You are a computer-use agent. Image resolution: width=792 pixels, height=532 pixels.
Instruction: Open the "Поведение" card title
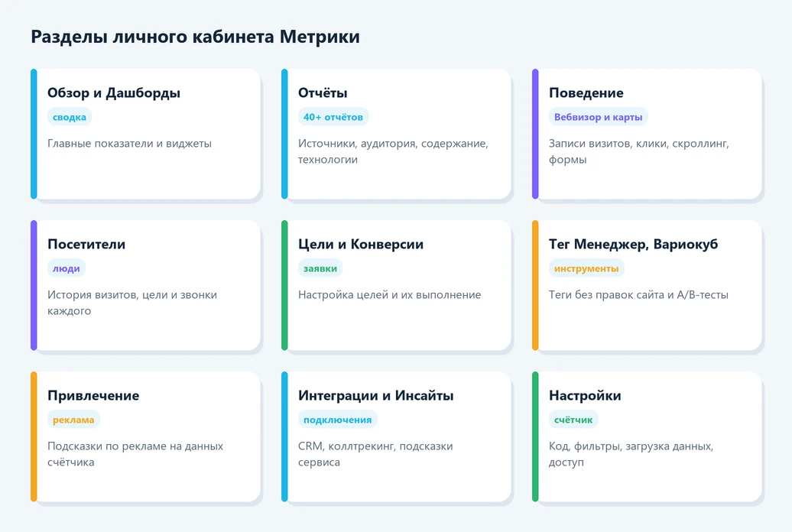[x=586, y=93]
